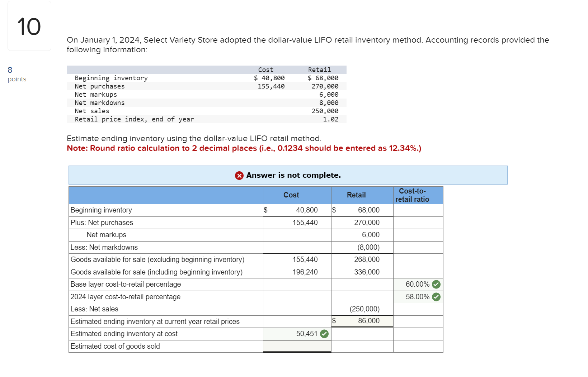Screen dimensions: 588x377
Task: Click 'Estimated ending inventory at cost' label
Action: pyautogui.click(x=124, y=334)
